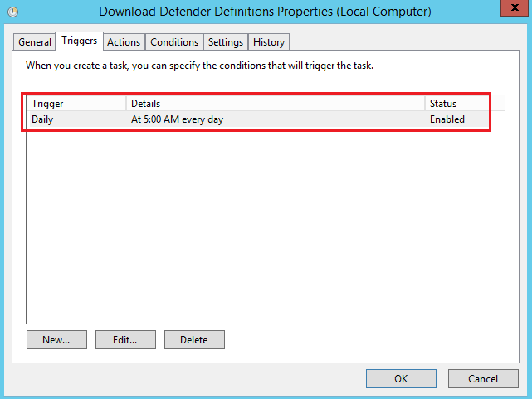532x399 pixels.
Task: Sort by the Trigger column header
Action: [76, 104]
